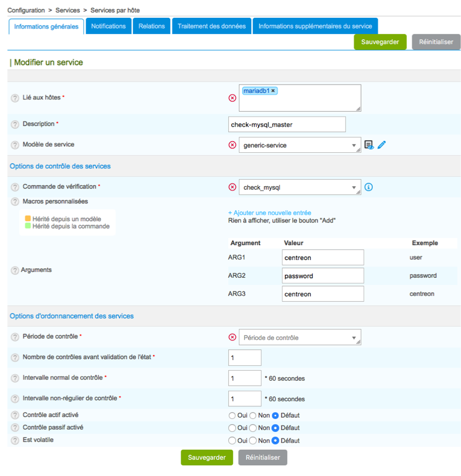Click help icon beside Description
This screenshot has width=461, height=476.
pyautogui.click(x=15, y=124)
